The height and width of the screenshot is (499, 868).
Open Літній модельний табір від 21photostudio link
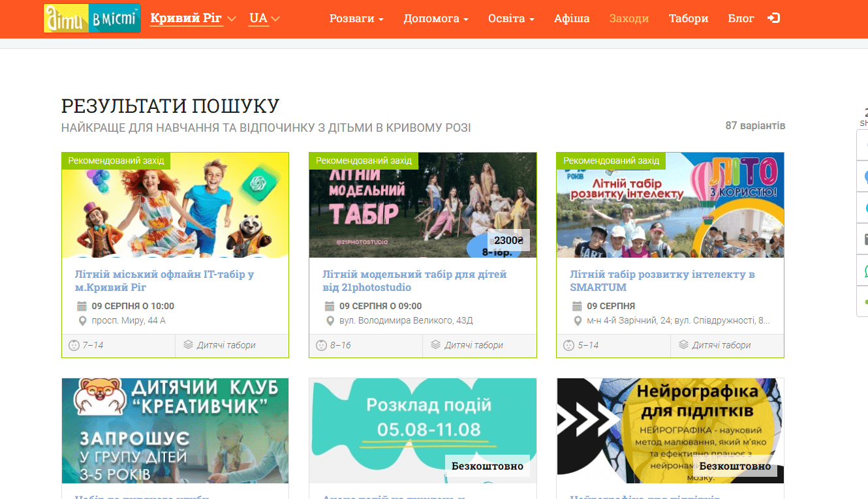pyautogui.click(x=414, y=280)
